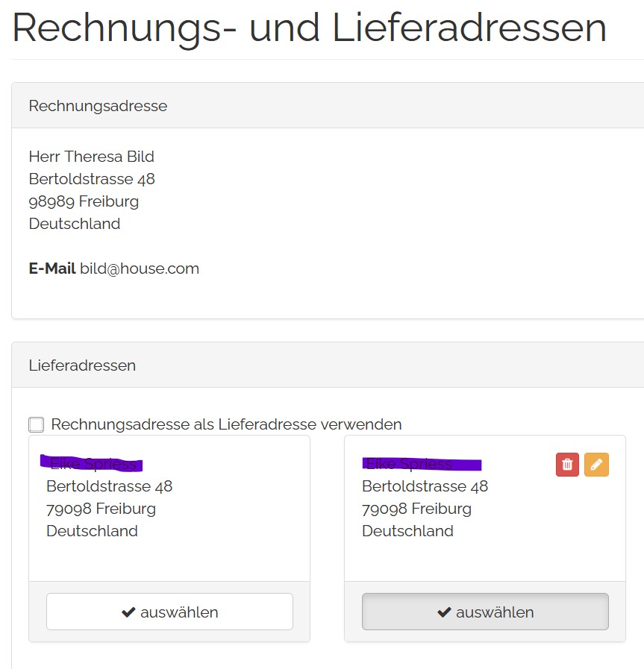Click the Lieferadressen panel header
This screenshot has height=669, width=644.
(x=82, y=365)
